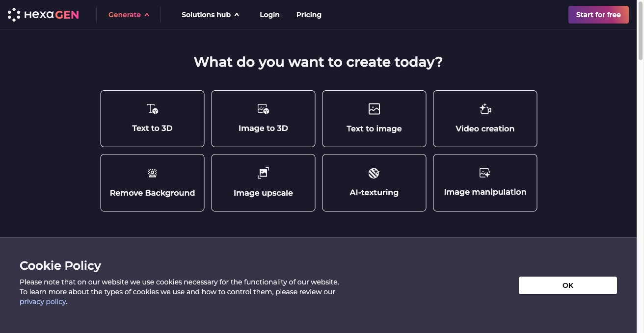Click the Image manipulation icon
Viewport: 644px width, 333px height.
485,173
